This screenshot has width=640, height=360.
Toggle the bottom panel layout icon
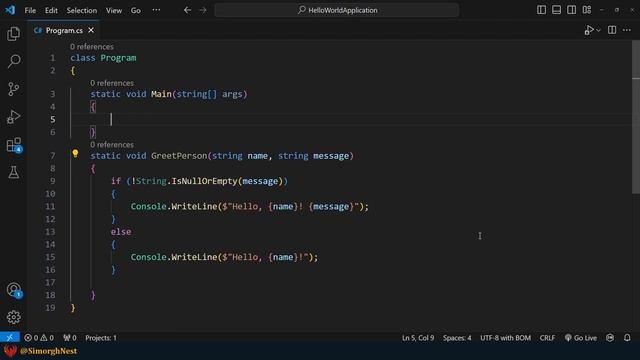pos(556,10)
